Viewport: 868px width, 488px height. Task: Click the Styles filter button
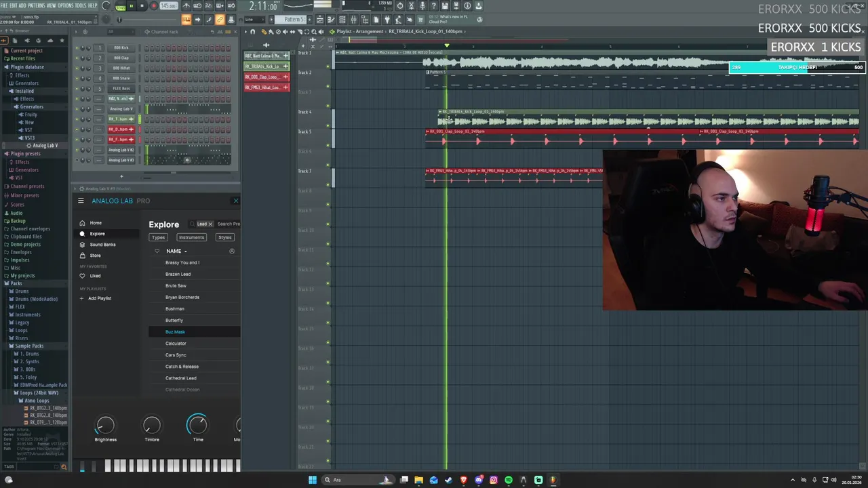tap(224, 237)
